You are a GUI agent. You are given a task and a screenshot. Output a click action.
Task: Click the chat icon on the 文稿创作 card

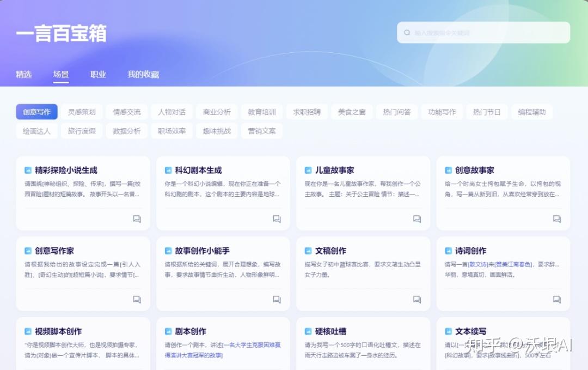(x=416, y=300)
